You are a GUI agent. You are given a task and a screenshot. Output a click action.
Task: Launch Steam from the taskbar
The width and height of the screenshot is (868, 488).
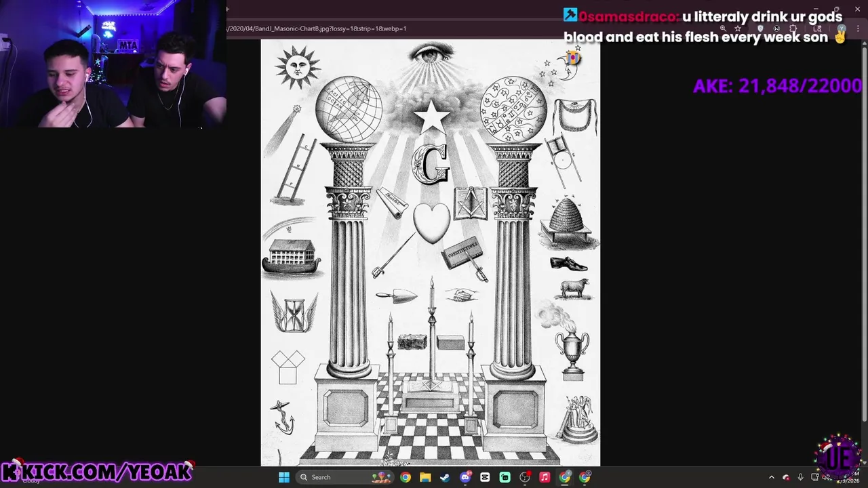click(445, 477)
